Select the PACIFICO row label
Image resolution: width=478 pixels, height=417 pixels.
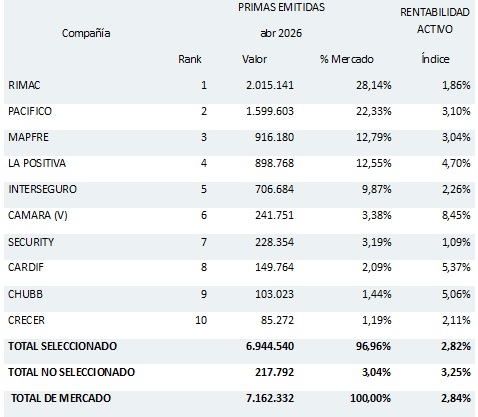30,111
